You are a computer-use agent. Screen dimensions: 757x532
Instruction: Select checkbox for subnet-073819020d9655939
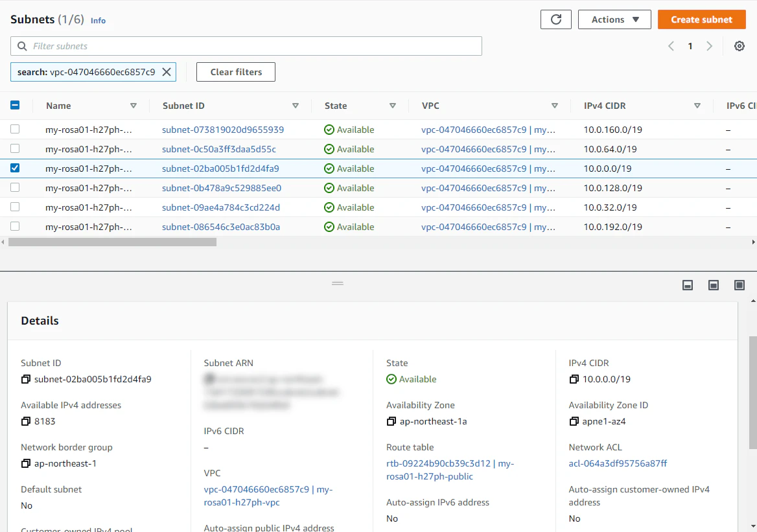[x=15, y=130]
